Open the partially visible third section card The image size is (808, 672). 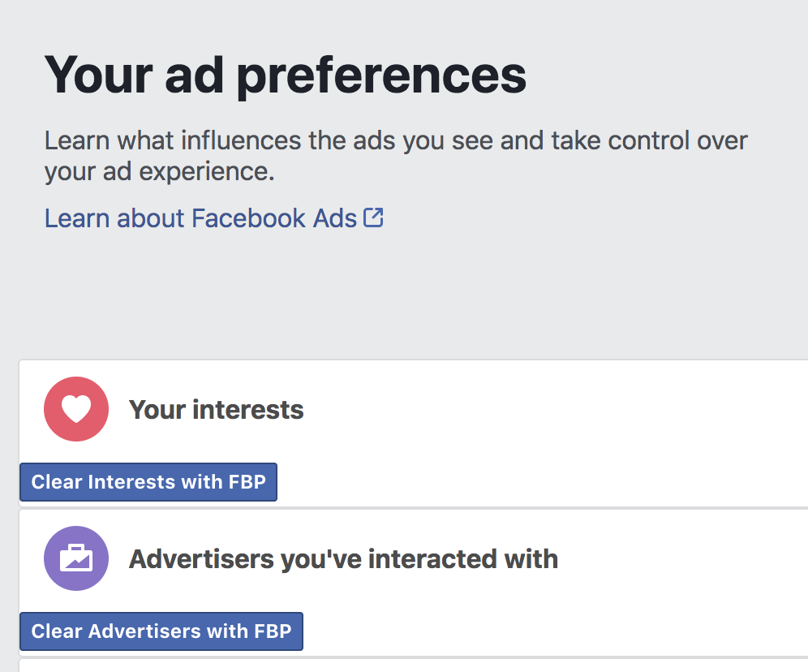tap(413, 666)
